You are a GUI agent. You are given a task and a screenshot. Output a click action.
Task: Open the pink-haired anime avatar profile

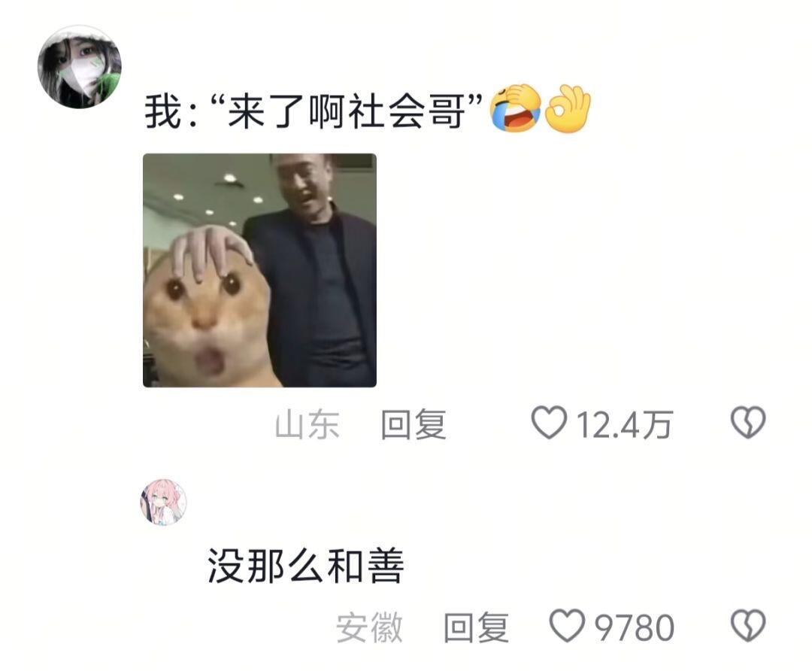[164, 502]
